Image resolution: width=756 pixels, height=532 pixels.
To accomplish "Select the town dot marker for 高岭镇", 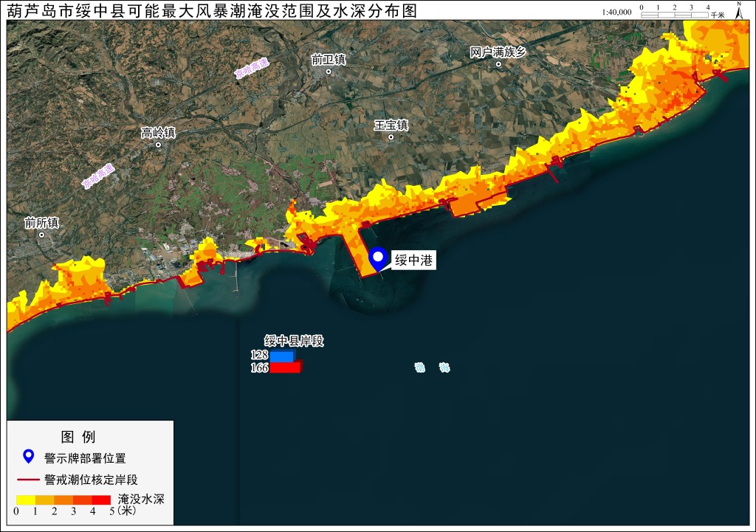I will pos(158,145).
